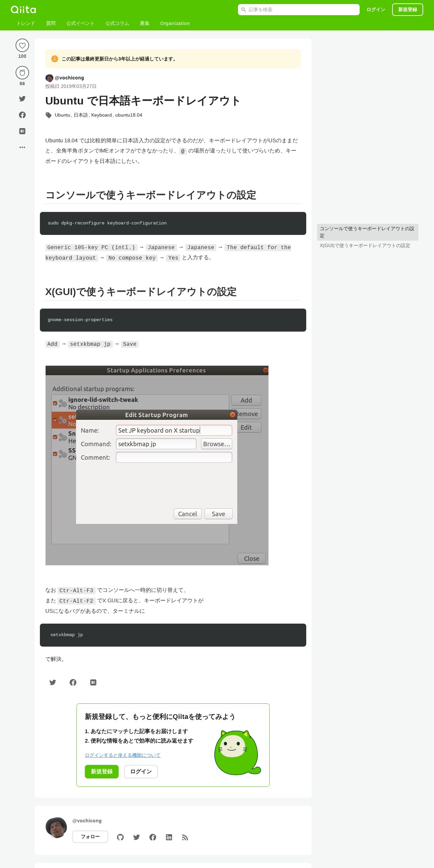The height and width of the screenshot is (868, 434).
Task: Share on Facebook below the article body
Action: [x=73, y=682]
